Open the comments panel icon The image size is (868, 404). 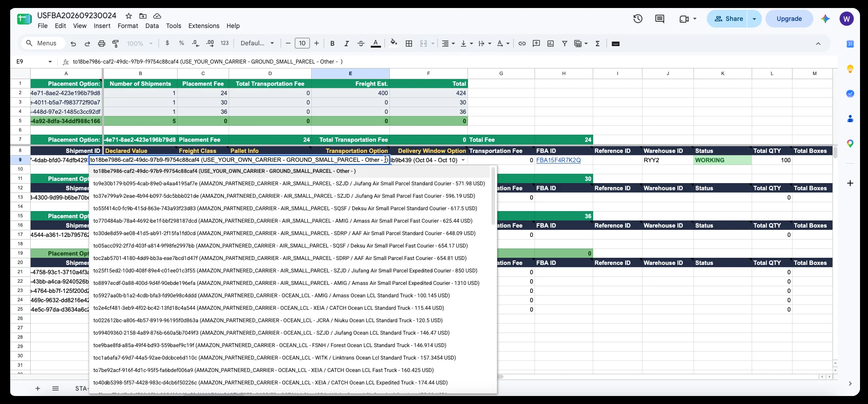pyautogui.click(x=660, y=19)
